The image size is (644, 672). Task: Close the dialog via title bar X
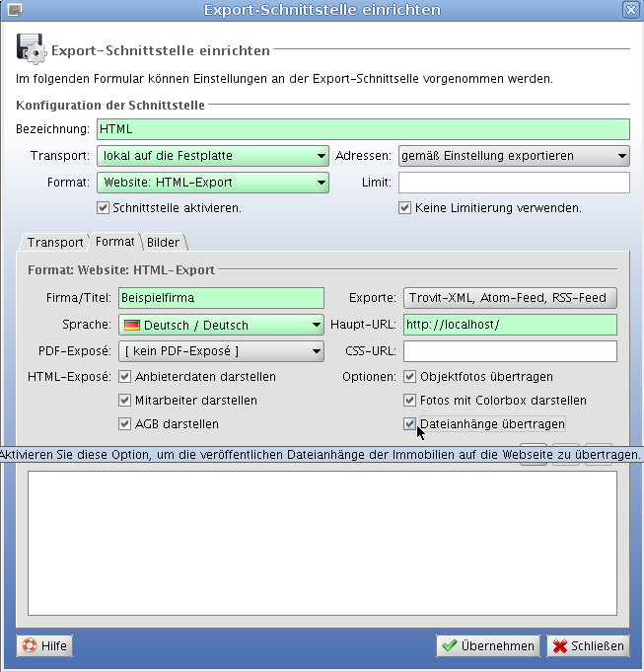(631, 10)
